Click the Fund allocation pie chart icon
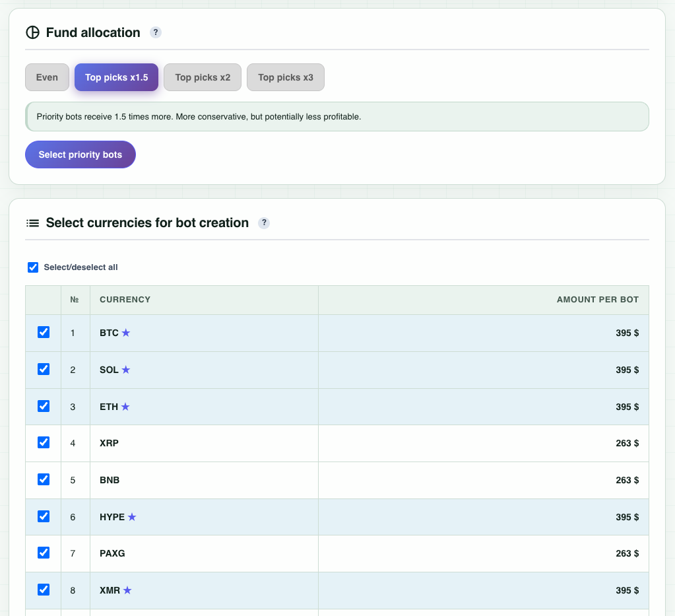This screenshot has width=675, height=616. [x=33, y=32]
